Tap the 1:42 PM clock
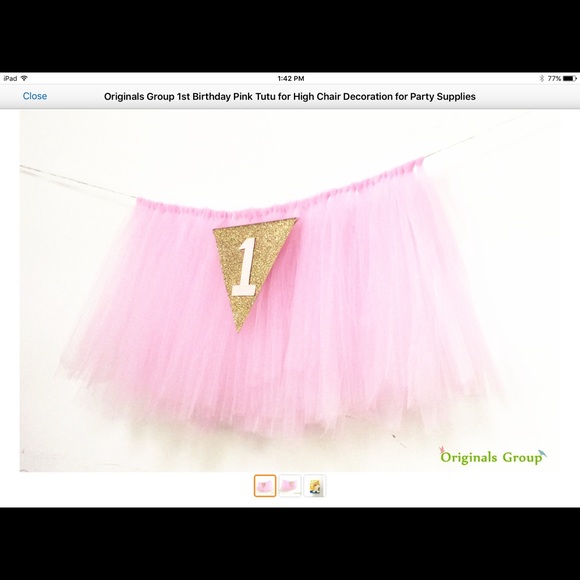Screen dimensions: 580x580 click(x=291, y=78)
